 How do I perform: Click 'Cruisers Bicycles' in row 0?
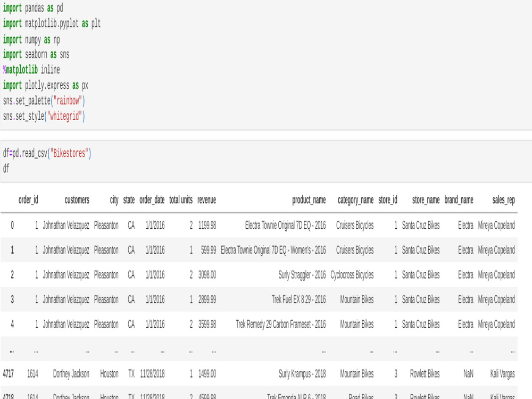[x=355, y=225]
